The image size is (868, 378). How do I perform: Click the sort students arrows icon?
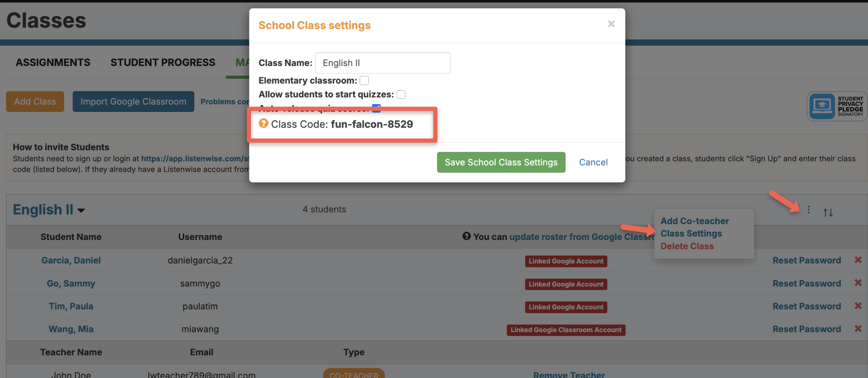click(x=828, y=212)
